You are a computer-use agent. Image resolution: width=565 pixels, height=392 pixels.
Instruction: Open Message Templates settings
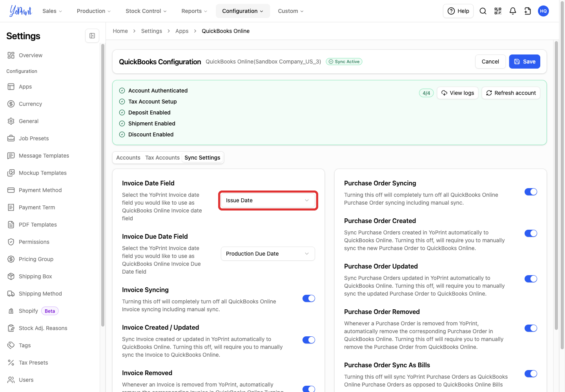(44, 156)
